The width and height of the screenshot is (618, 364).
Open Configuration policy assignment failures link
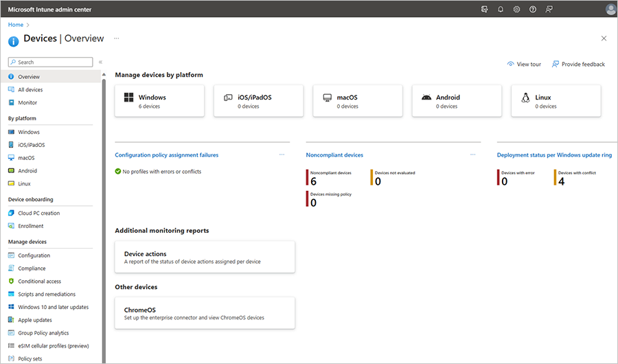(166, 155)
